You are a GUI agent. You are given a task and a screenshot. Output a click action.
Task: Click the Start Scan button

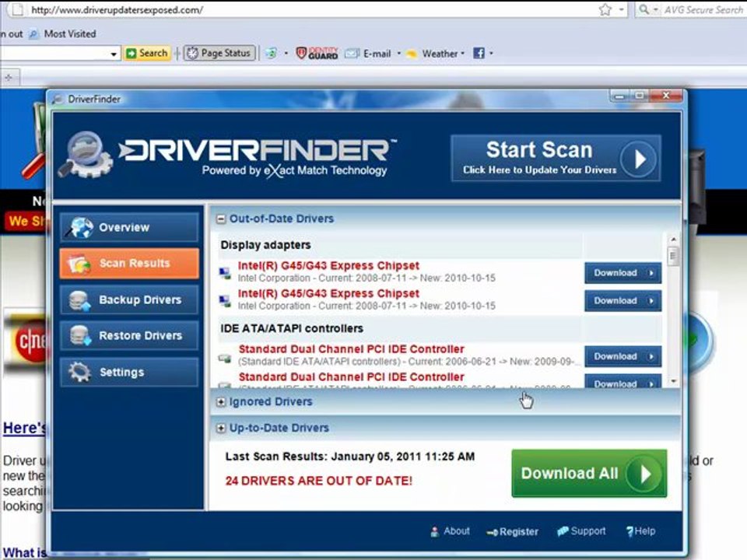pos(556,158)
